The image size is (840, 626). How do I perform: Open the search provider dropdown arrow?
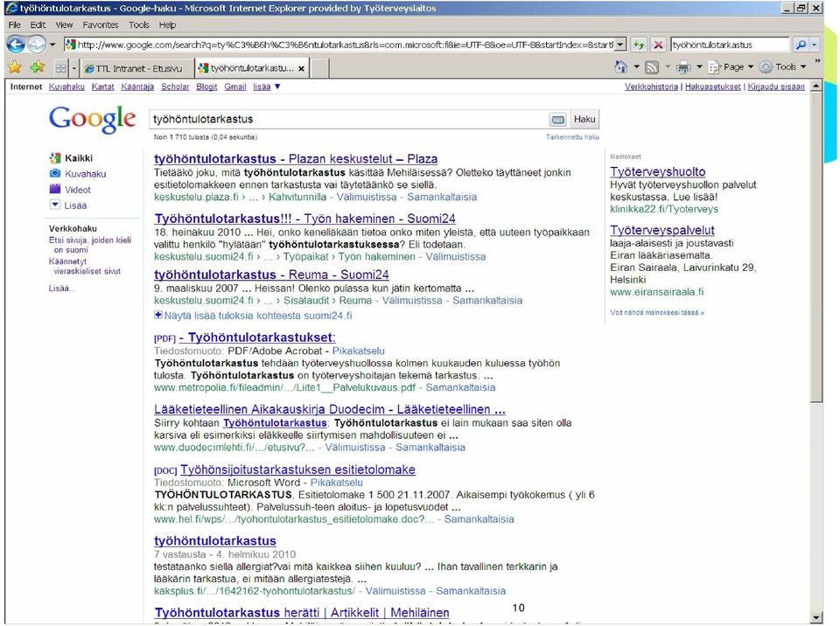pos(815,45)
